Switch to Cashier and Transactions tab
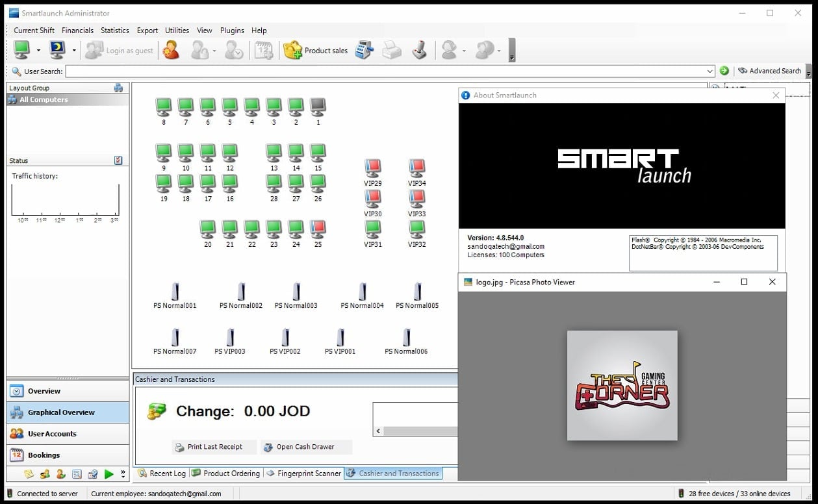 coord(392,473)
